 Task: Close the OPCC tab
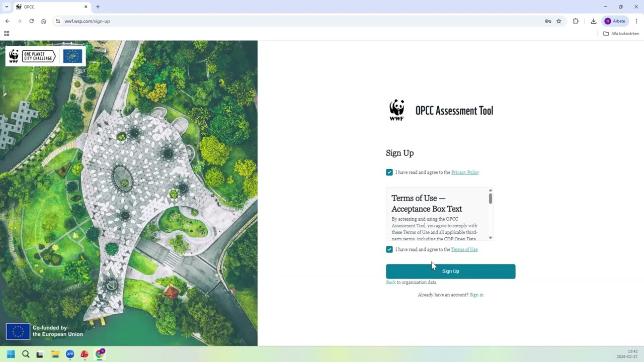[x=86, y=7]
